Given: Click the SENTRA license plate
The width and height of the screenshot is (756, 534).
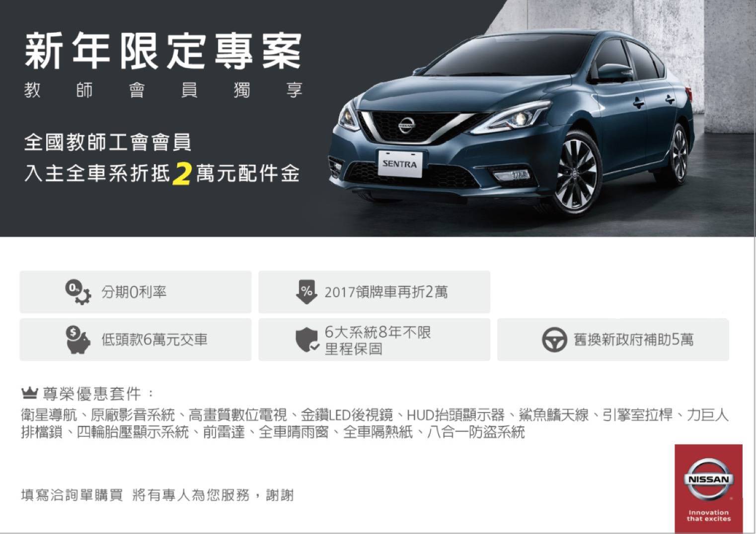Looking at the screenshot, I should (x=400, y=164).
